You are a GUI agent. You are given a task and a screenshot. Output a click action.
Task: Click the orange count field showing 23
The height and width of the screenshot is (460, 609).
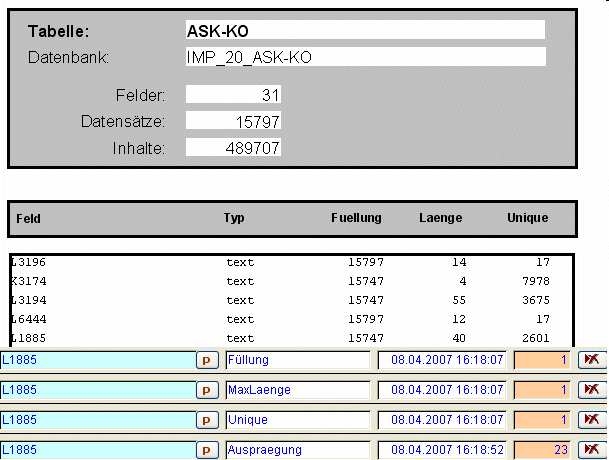[541, 450]
